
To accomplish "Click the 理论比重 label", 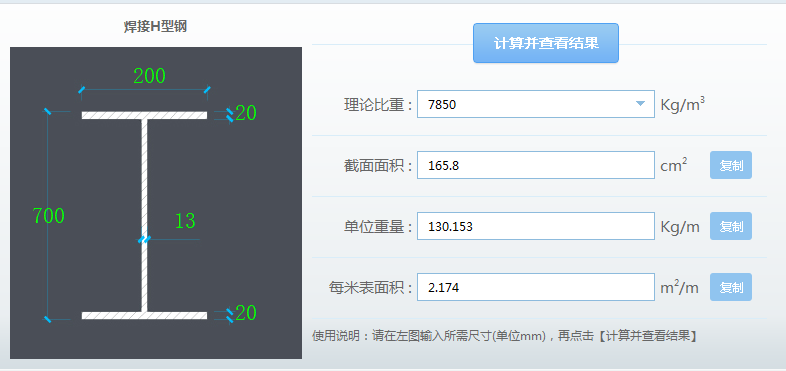I will pos(378,104).
